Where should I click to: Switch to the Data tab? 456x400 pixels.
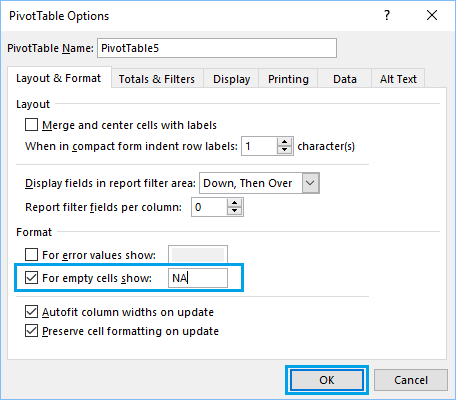pos(345,79)
